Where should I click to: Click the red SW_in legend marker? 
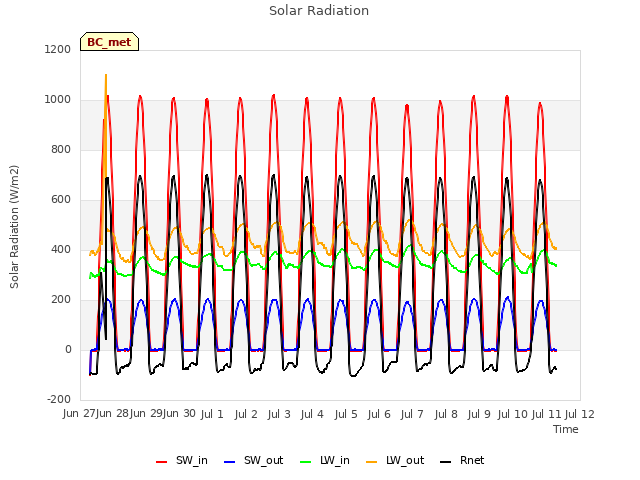pos(162,462)
